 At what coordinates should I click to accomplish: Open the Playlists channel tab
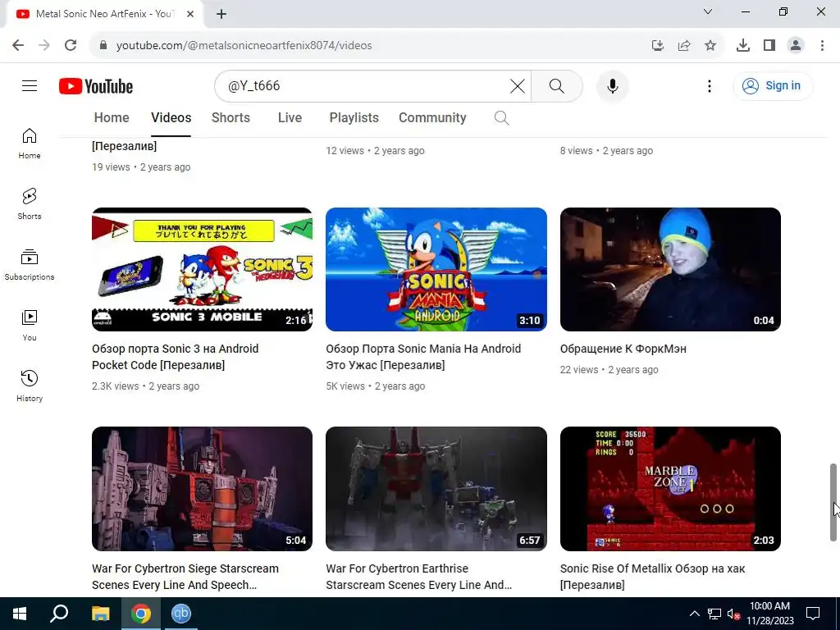pos(354,118)
